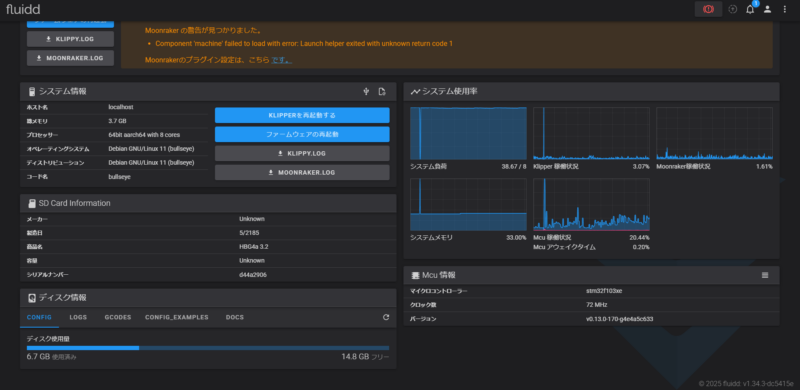Click KLIPPY.LOG button beside the warning
This screenshot has width=800, height=390.
coord(70,39)
